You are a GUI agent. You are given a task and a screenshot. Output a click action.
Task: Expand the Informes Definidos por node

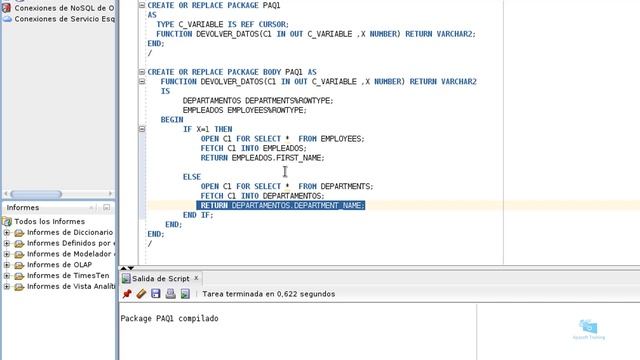point(7,243)
